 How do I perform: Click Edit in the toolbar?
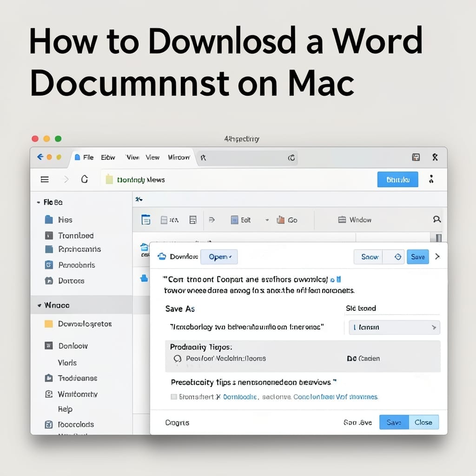(x=241, y=220)
